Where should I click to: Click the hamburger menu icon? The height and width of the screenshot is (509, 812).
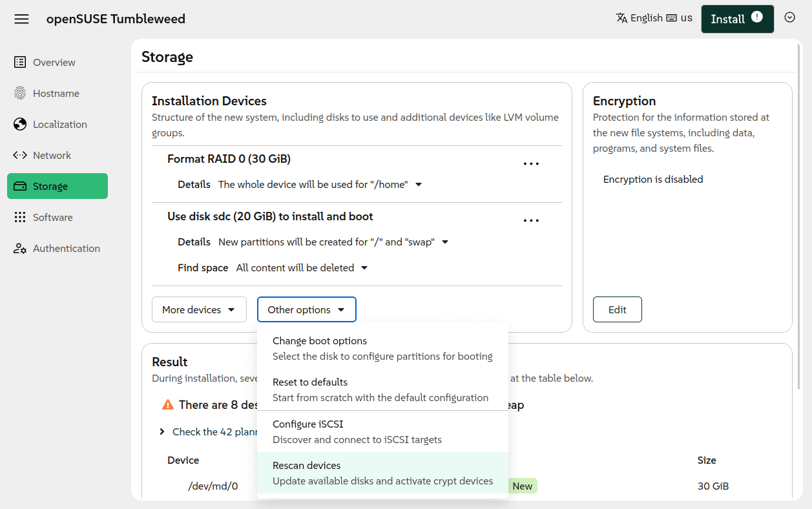[x=21, y=19]
